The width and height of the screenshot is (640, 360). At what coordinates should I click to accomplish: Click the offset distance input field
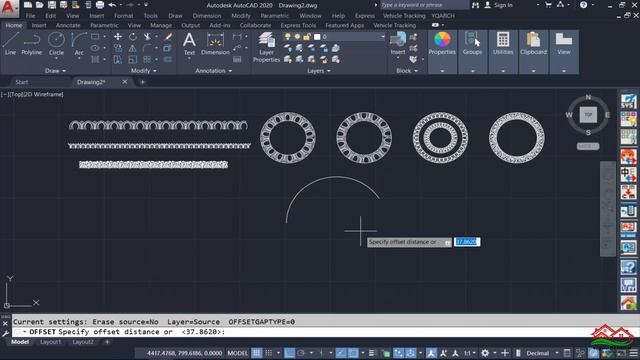pyautogui.click(x=467, y=242)
